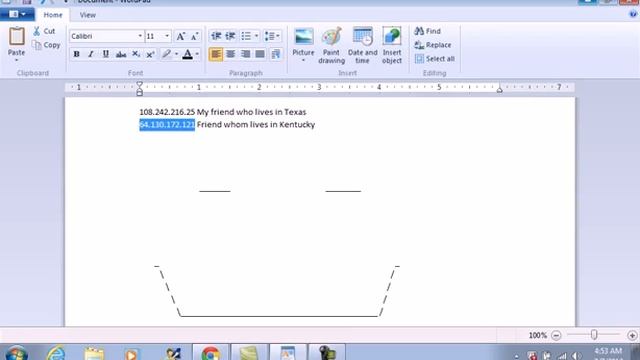Switch to the View tab
Screen dimensions: 640x360
click(x=88, y=15)
